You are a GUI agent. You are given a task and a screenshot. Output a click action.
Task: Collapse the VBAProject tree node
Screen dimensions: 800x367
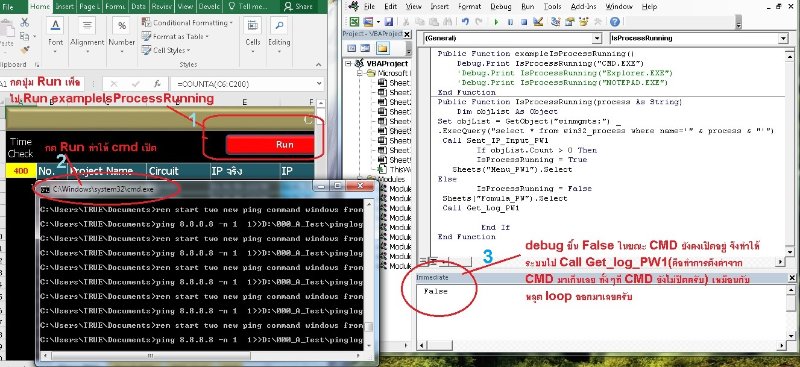tap(348, 63)
